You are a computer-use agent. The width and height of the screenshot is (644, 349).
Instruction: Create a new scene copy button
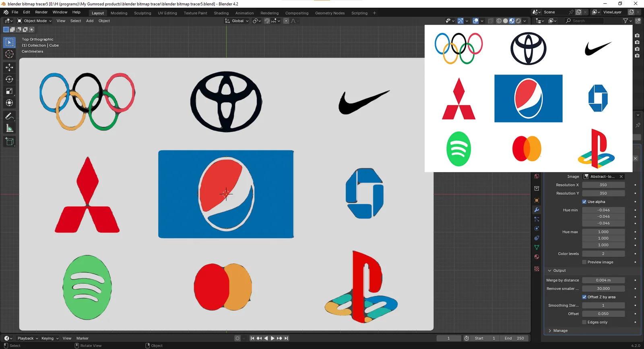pyautogui.click(x=578, y=12)
